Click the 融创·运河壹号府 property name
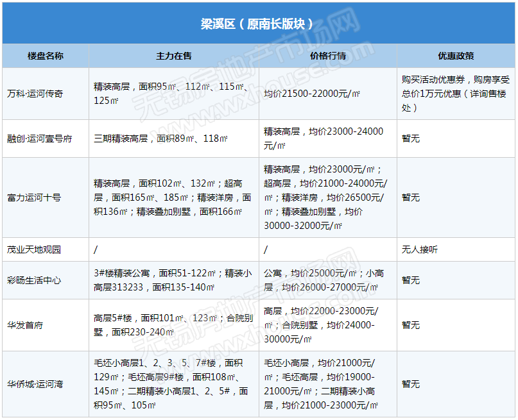 tap(39, 139)
